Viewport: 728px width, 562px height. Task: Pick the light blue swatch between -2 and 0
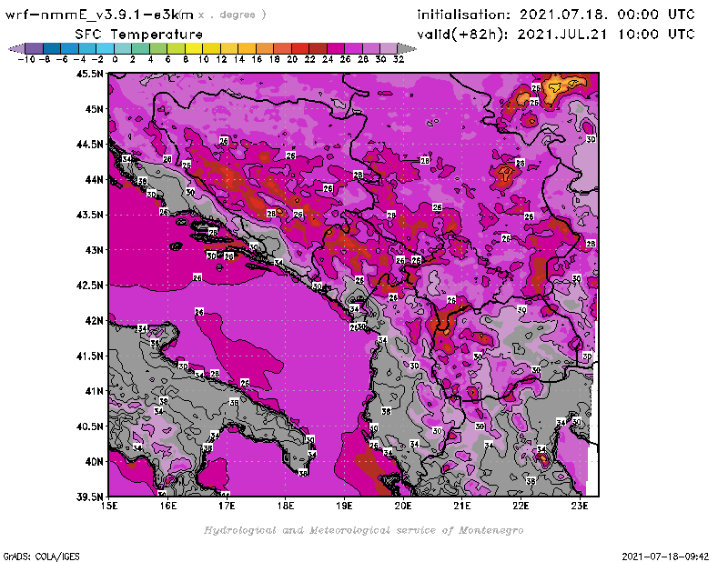(x=105, y=48)
